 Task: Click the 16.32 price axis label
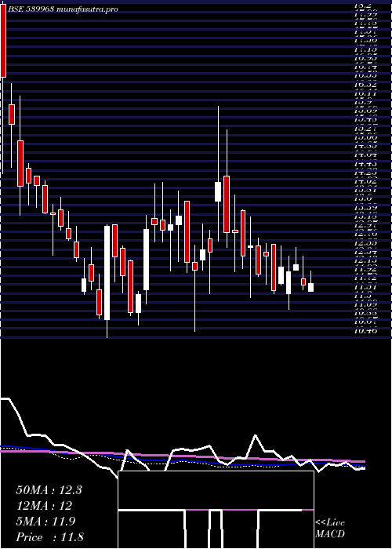tap(365, 85)
